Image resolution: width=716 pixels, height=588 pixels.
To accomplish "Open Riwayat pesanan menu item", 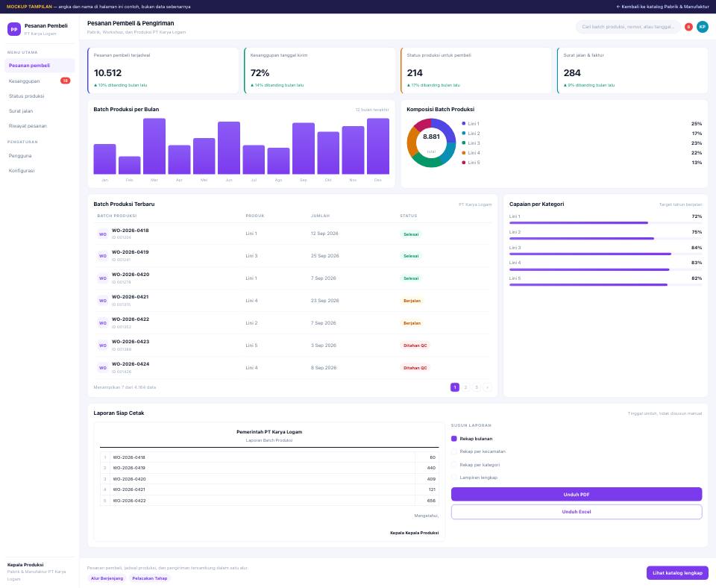I will [x=40, y=125].
